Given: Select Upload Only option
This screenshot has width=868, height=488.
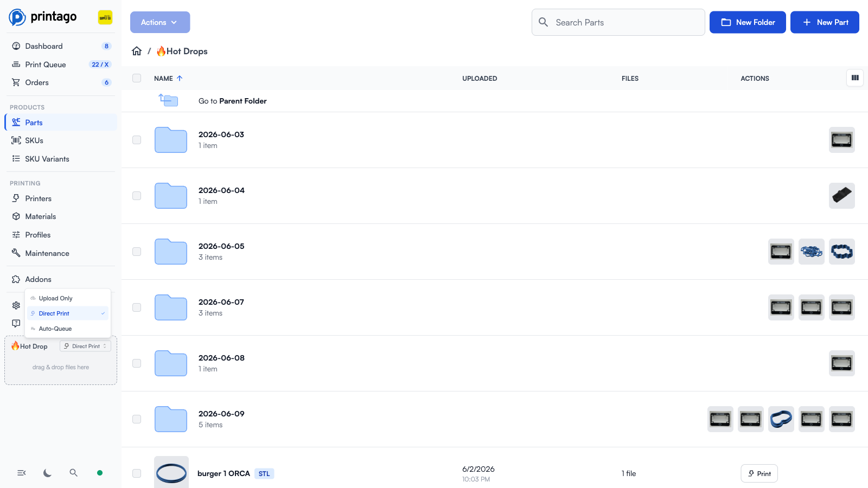Looking at the screenshot, I should coord(68,298).
